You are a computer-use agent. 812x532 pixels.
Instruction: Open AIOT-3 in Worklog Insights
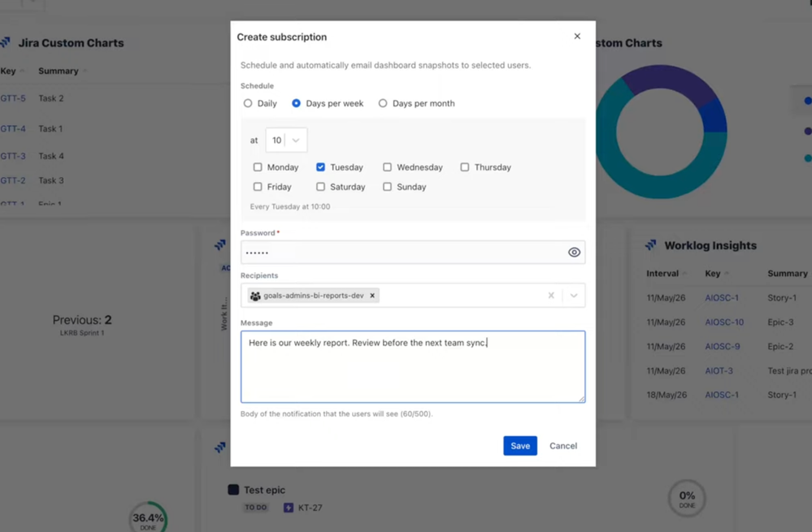click(x=719, y=370)
